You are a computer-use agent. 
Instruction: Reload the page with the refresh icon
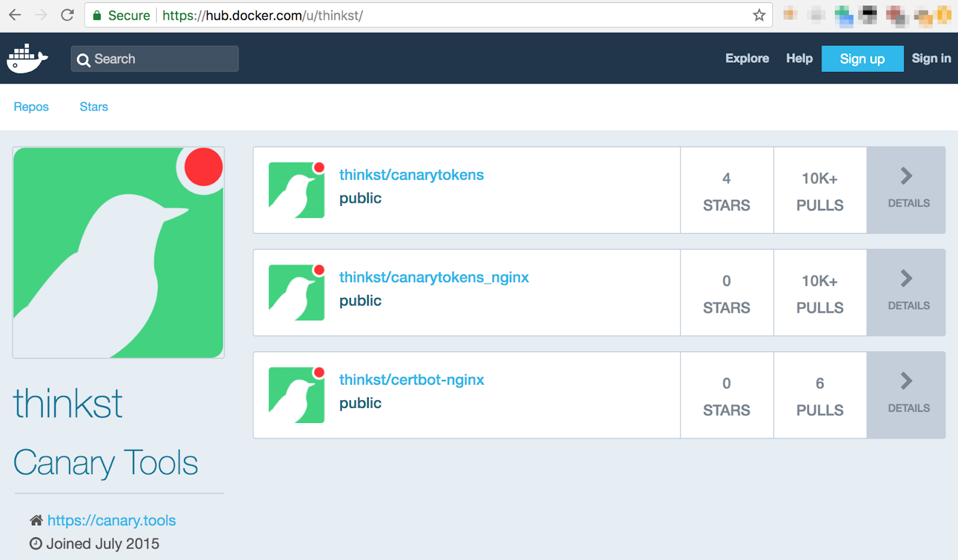pyautogui.click(x=67, y=15)
